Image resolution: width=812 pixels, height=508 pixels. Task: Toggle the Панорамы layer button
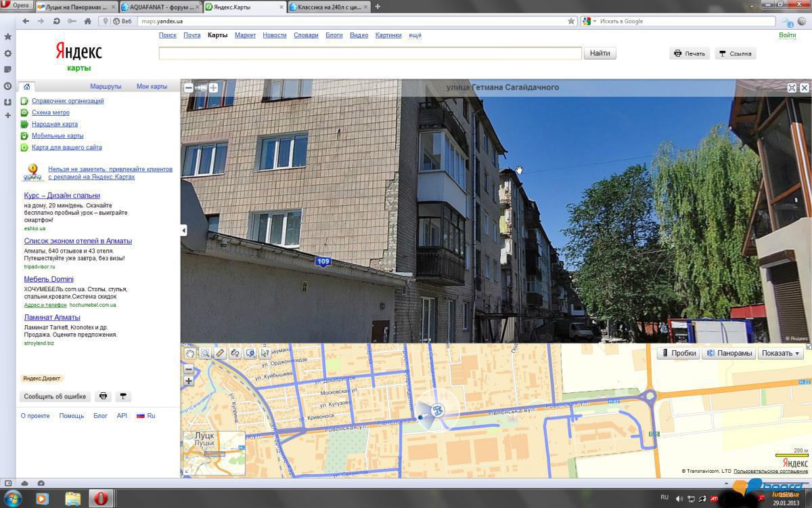729,353
